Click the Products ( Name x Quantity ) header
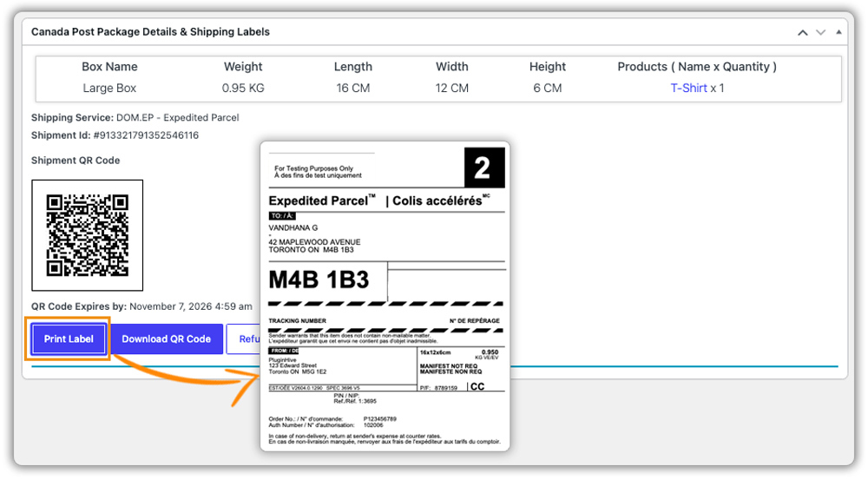 (x=697, y=67)
